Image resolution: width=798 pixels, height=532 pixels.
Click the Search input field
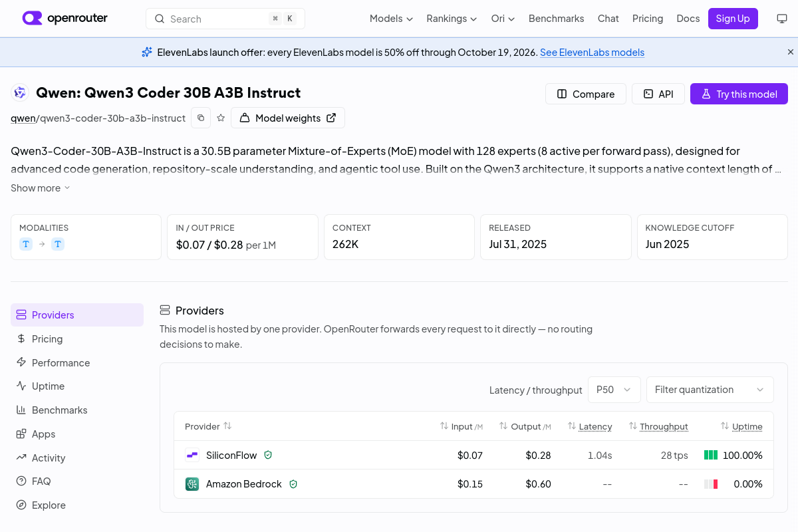pos(225,19)
